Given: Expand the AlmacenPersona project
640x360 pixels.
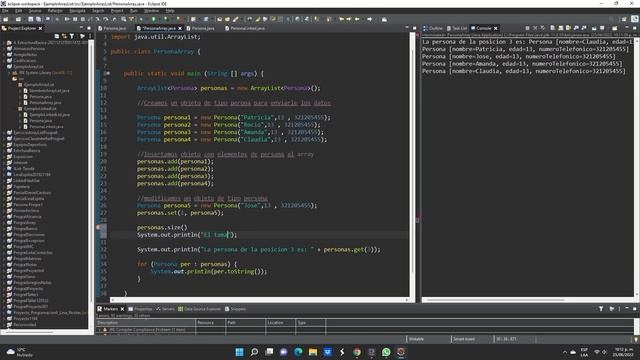Looking at the screenshot, I should 4,49.
